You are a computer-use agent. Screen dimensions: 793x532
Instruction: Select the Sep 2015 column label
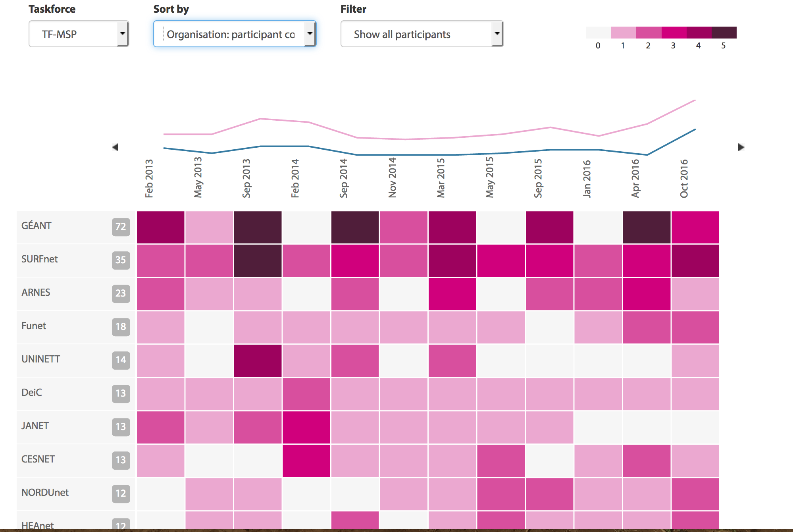538,178
